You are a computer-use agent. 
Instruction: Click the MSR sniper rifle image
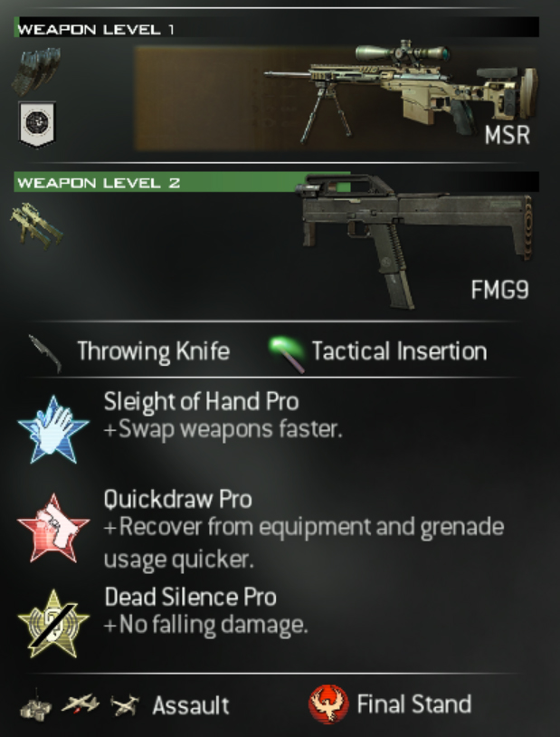(401, 91)
